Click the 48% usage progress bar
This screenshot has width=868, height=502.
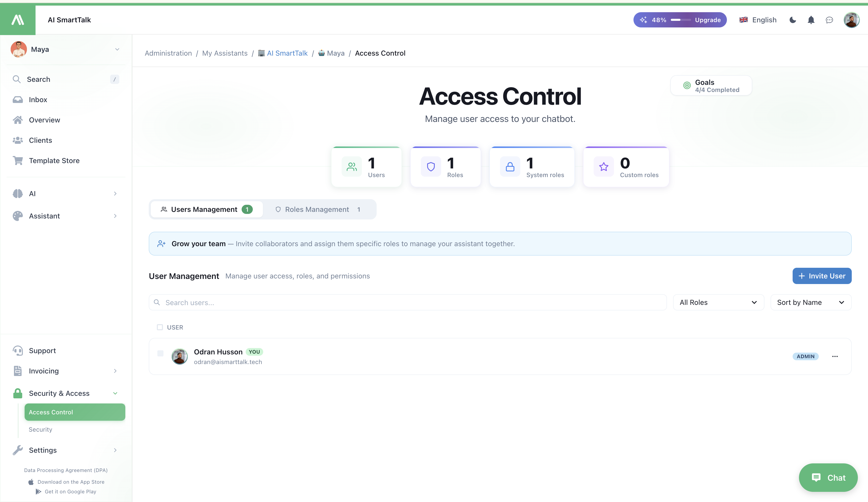681,20
